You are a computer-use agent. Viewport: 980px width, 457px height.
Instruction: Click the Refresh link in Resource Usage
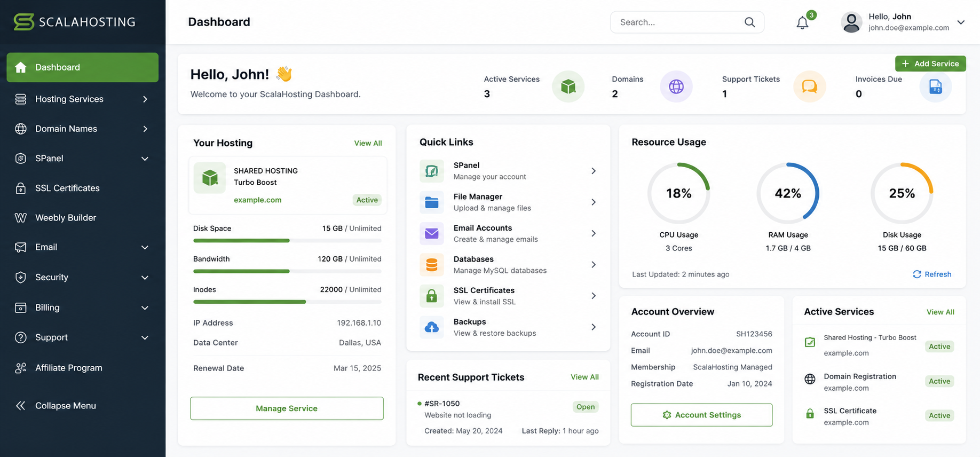click(932, 274)
